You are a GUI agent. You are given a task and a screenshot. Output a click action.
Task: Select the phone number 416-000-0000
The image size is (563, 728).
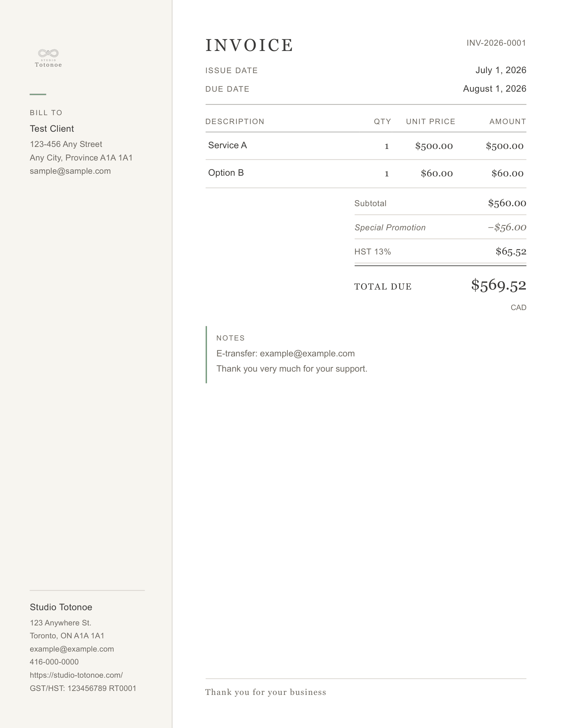tap(54, 662)
